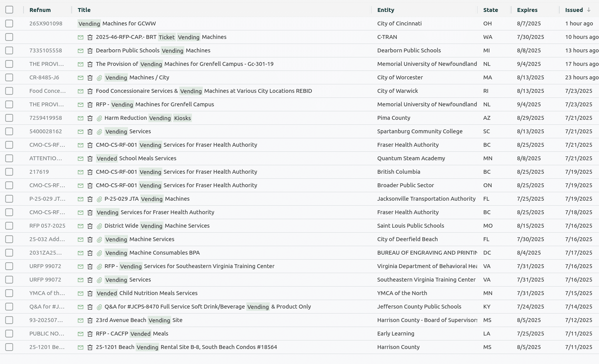
Task: Select the checkbox for RFP 057-2025 row
Action: [9, 226]
